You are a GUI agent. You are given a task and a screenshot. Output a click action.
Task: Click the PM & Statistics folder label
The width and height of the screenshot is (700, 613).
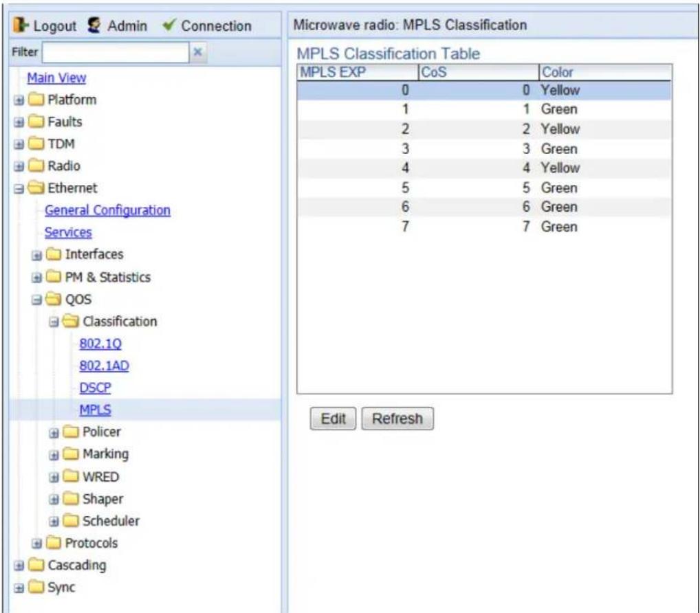point(107,277)
